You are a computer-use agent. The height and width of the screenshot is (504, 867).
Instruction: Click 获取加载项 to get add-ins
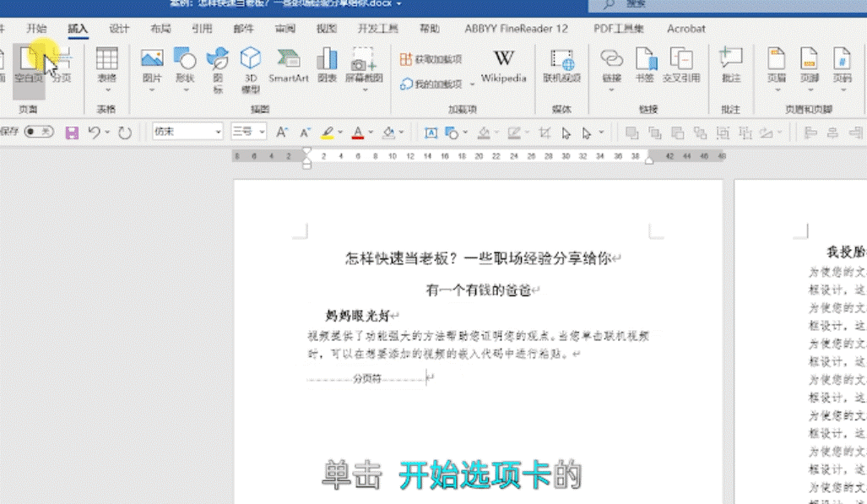431,59
